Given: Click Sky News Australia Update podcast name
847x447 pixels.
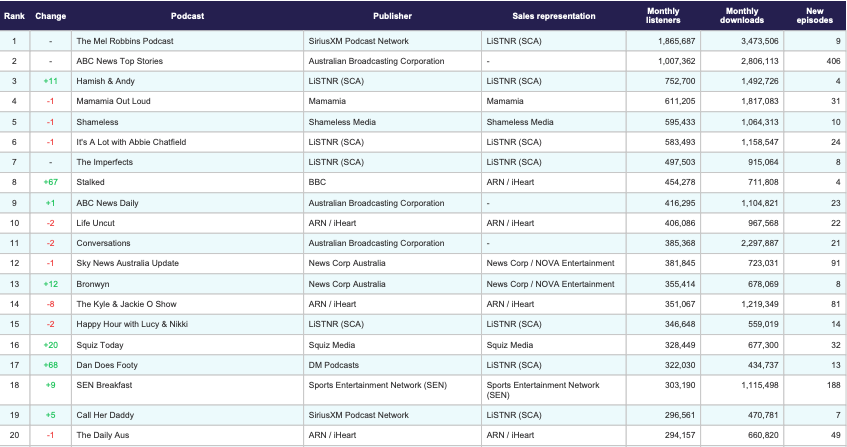Looking at the screenshot, I should click(127, 263).
